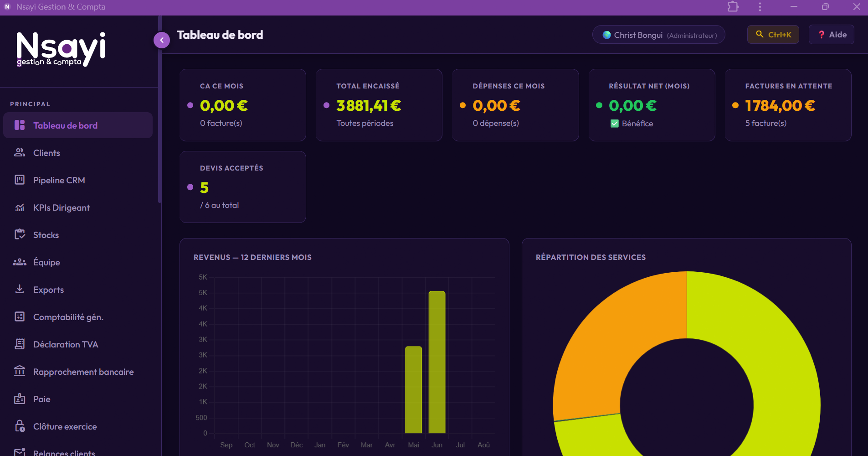Click the Rapprochement bancaire bank icon

(x=20, y=371)
